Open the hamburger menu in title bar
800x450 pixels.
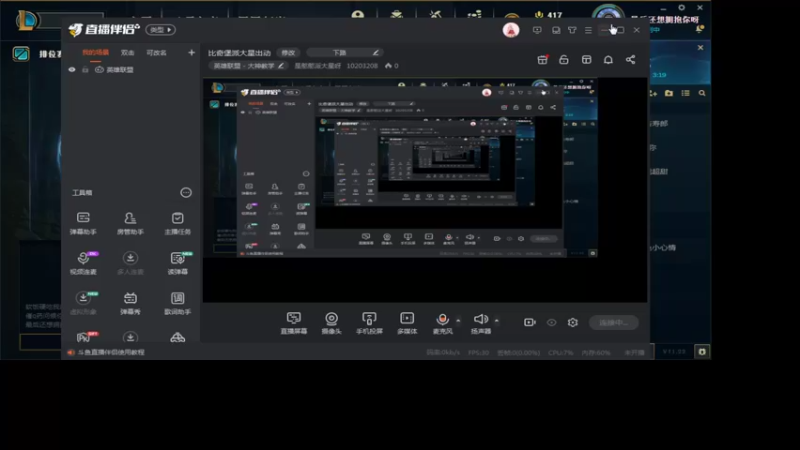point(588,30)
